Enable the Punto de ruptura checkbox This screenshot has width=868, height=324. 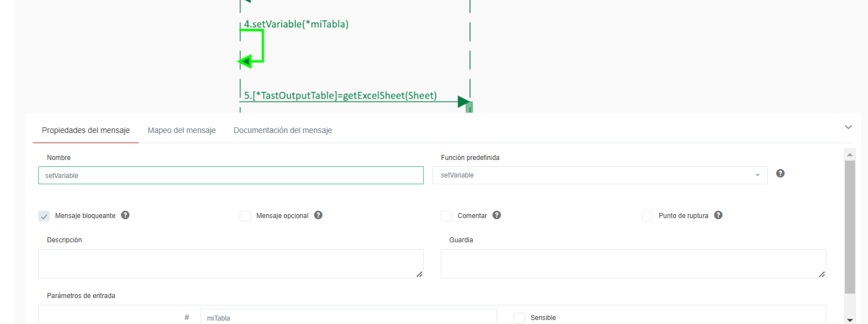648,216
